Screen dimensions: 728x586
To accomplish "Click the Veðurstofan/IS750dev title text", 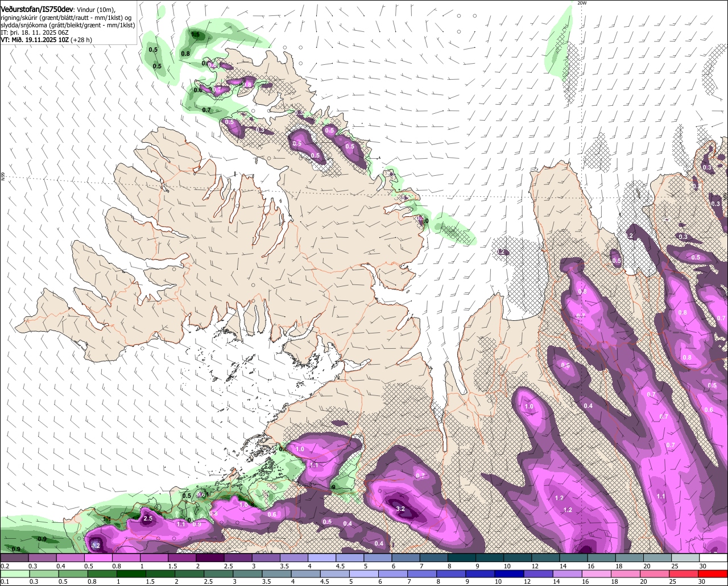I will click(37, 9).
